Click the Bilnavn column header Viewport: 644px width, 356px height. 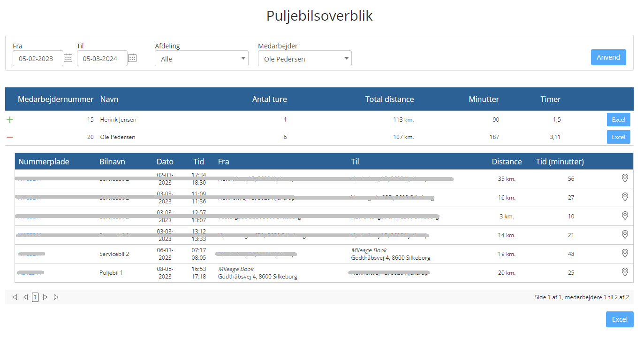[x=113, y=162]
